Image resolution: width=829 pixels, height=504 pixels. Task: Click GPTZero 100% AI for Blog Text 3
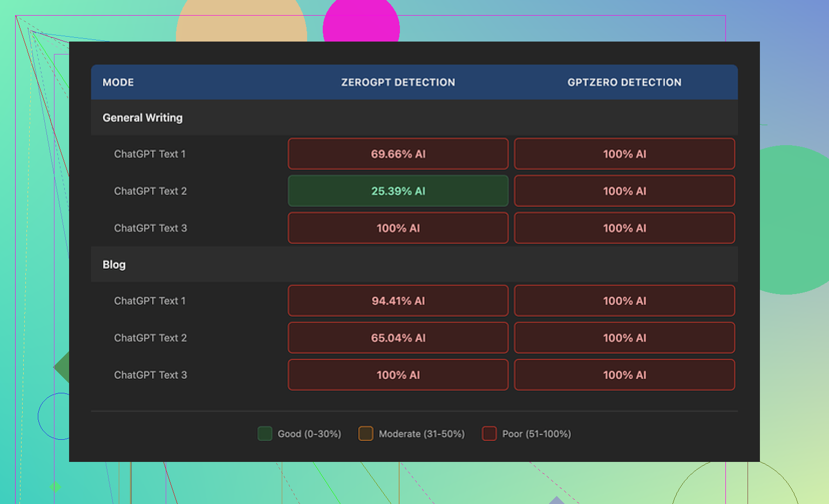coord(624,375)
